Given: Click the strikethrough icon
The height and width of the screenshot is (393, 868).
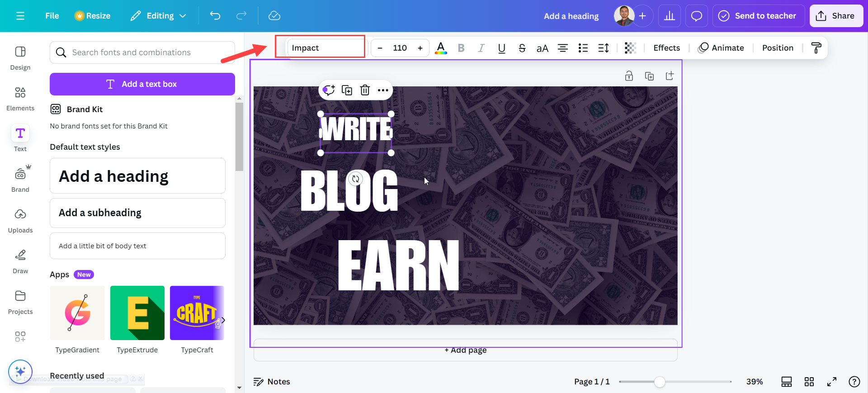Looking at the screenshot, I should tap(522, 48).
